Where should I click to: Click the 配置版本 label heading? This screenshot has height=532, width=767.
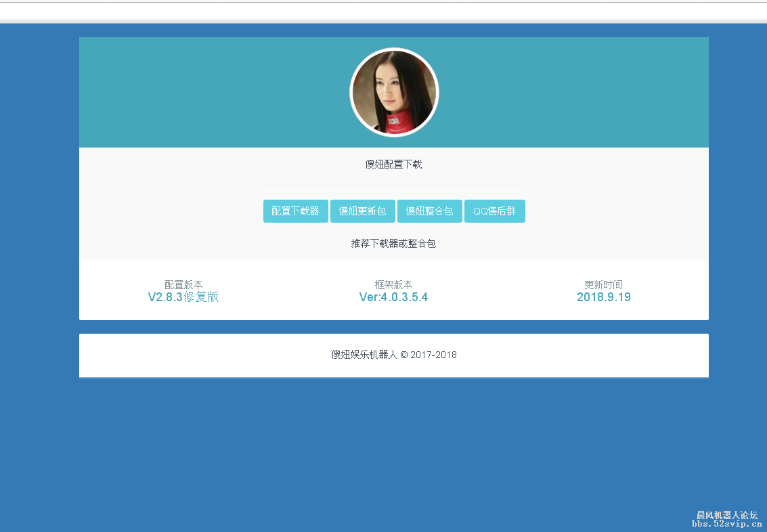pyautogui.click(x=183, y=284)
